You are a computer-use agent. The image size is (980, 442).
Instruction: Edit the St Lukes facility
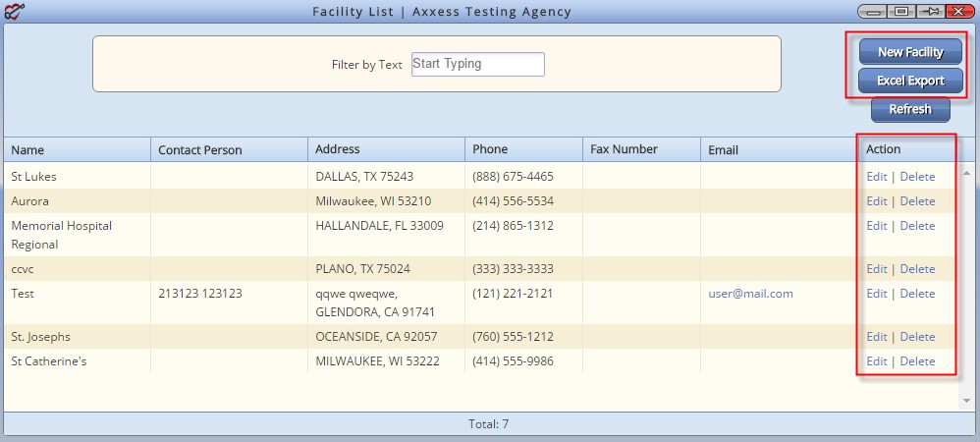(x=876, y=176)
